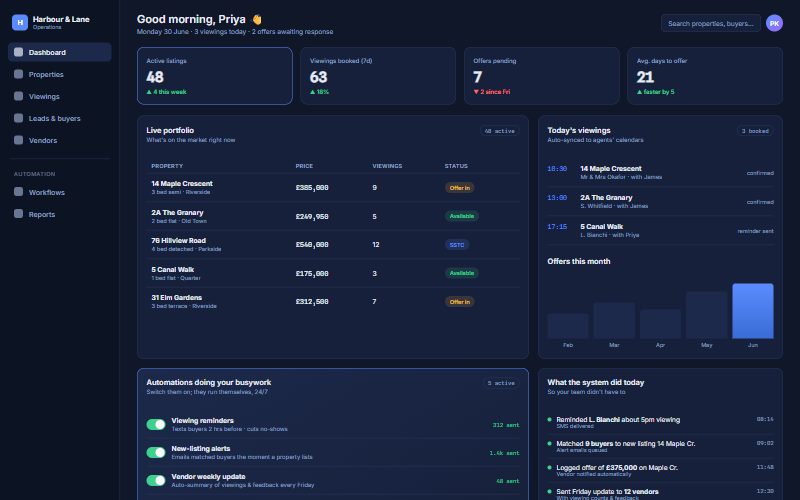The image size is (800, 500).
Task: Sort by the PROPERTY column header
Action: click(167, 166)
